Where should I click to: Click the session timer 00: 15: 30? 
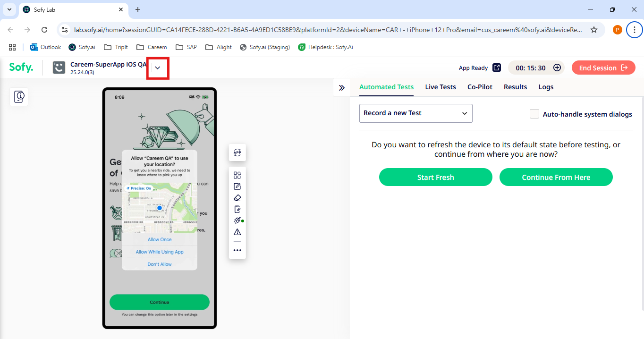531,68
